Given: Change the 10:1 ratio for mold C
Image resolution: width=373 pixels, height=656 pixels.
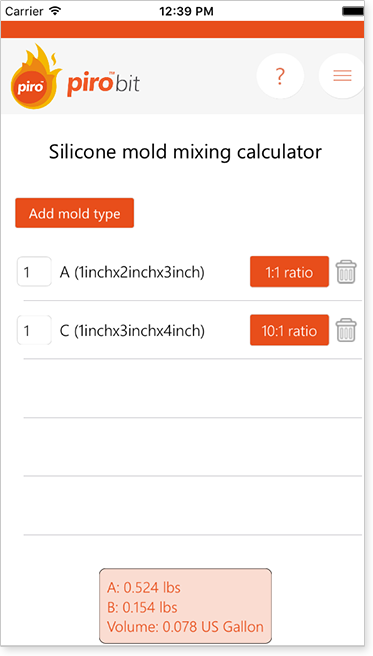Looking at the screenshot, I should pos(289,330).
